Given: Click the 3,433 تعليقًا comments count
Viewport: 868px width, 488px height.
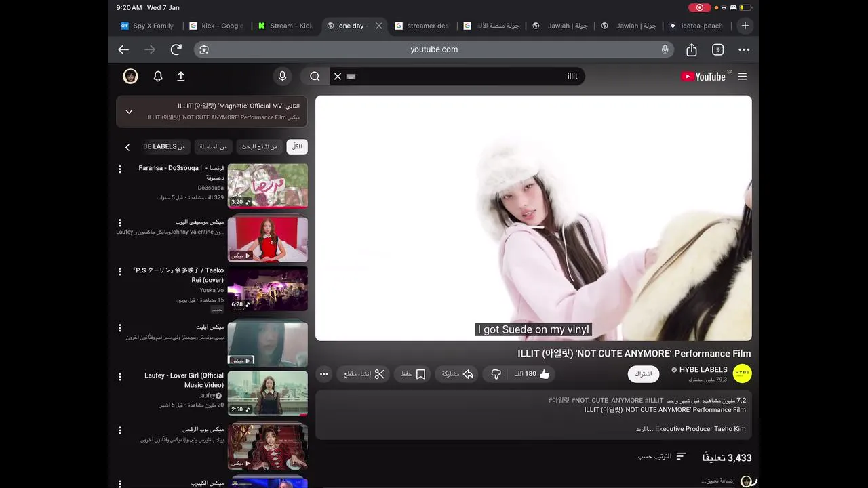Looking at the screenshot, I should [x=726, y=457].
